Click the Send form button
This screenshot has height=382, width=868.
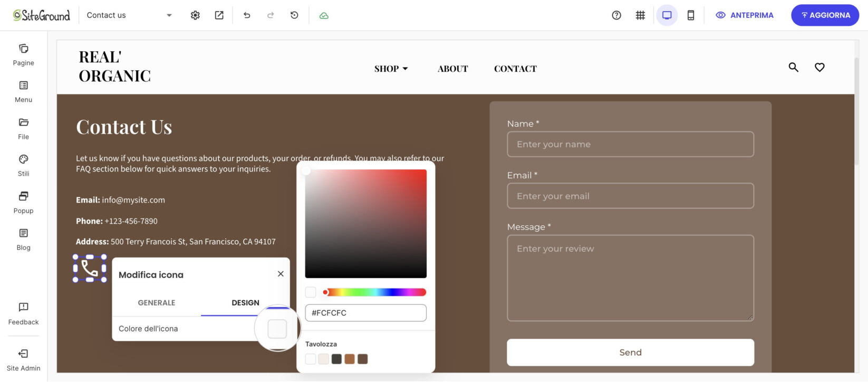pyautogui.click(x=631, y=352)
